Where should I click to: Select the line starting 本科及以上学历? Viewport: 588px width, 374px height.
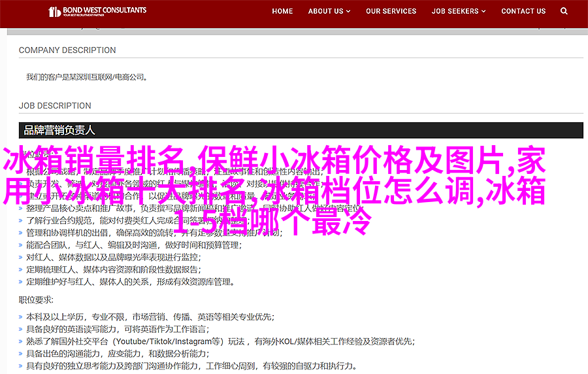(150, 317)
